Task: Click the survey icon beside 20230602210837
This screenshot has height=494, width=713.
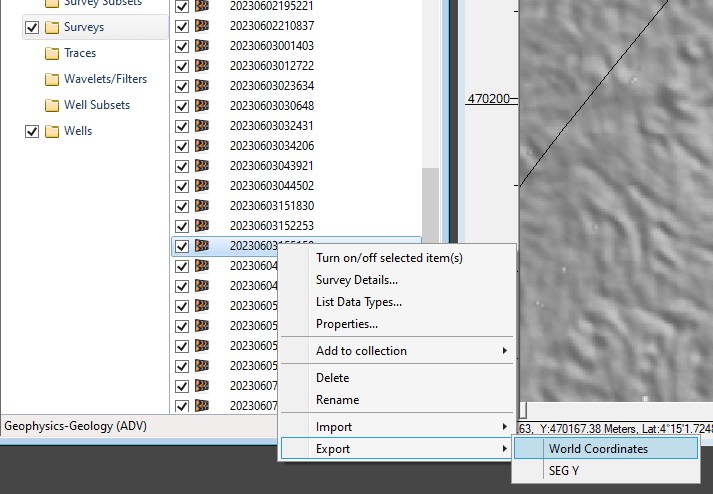Action: tap(203, 25)
